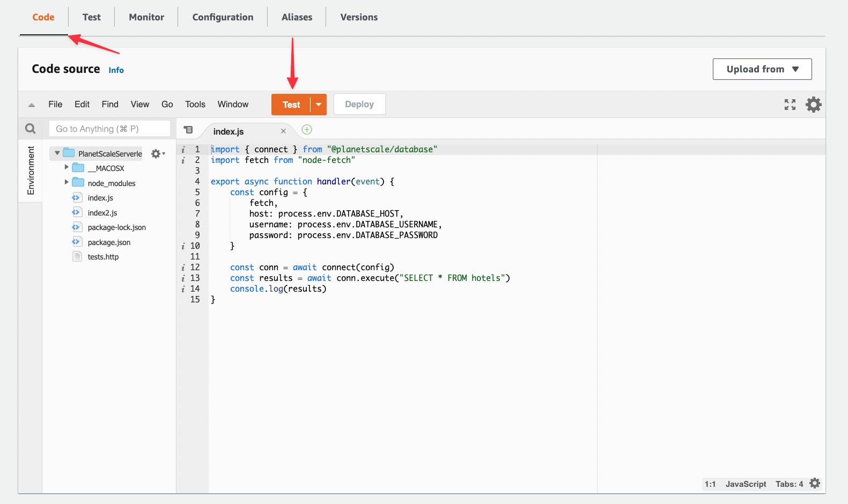848x504 pixels.
Task: Open the File menu
Action: coord(55,104)
